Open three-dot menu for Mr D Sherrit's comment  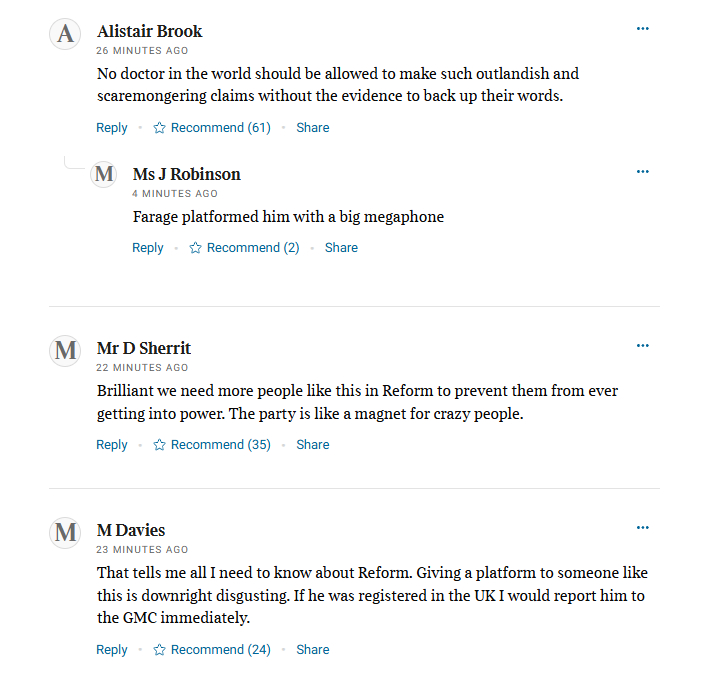tap(643, 346)
